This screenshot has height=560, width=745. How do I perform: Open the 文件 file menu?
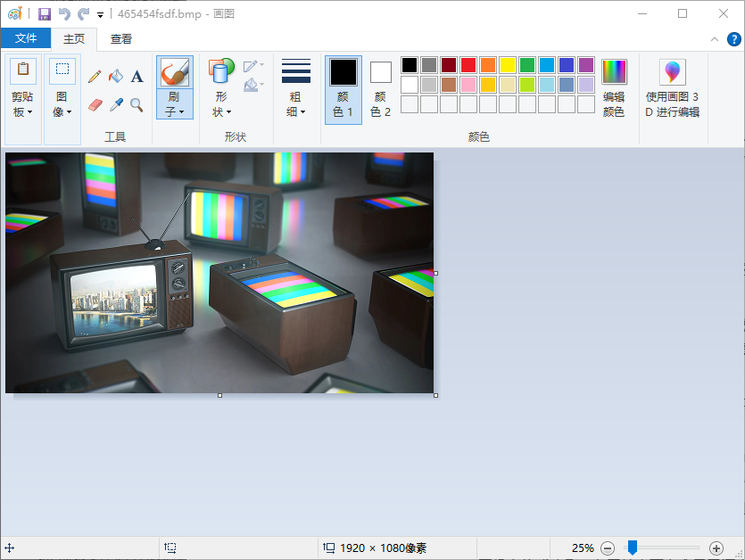click(x=26, y=38)
